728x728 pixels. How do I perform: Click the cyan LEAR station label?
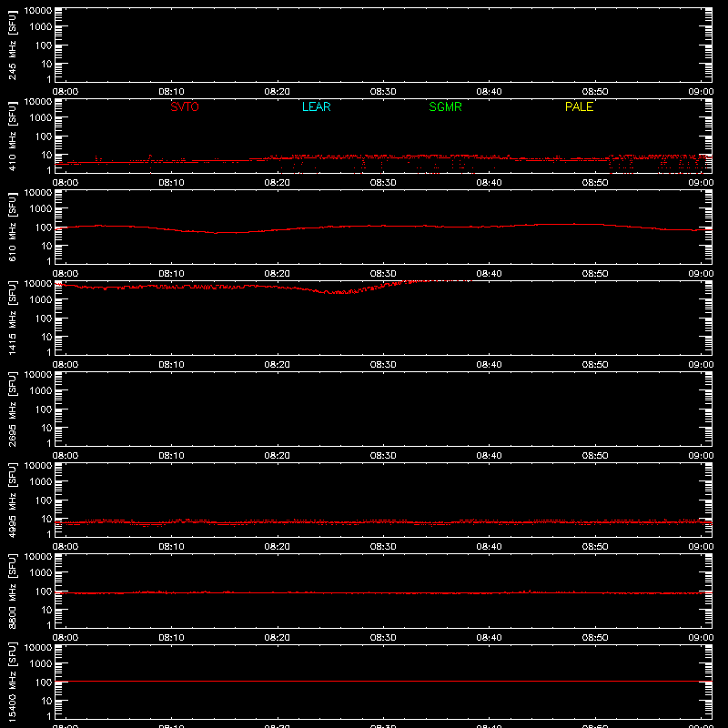tap(316, 106)
